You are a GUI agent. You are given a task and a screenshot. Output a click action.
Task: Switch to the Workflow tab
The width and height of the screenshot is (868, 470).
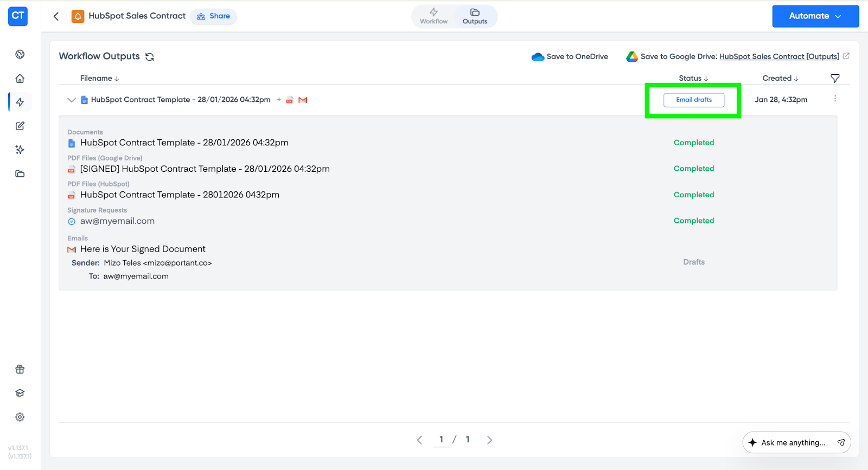433,16
